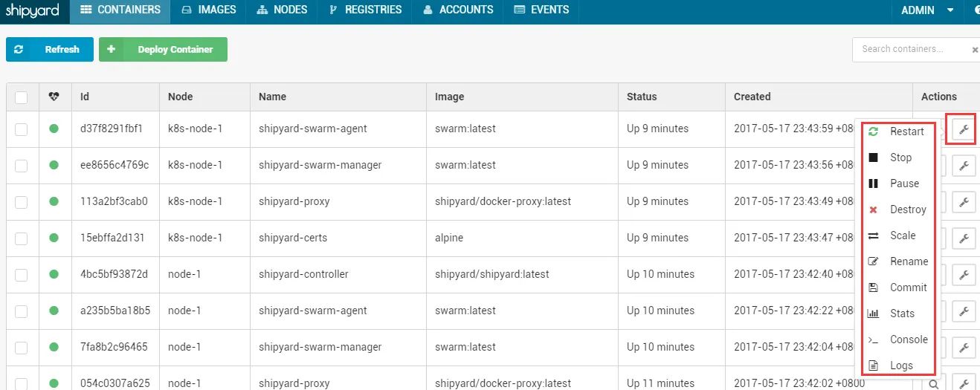Switch to the IMAGES tab
The height and width of the screenshot is (390, 980).
point(209,10)
